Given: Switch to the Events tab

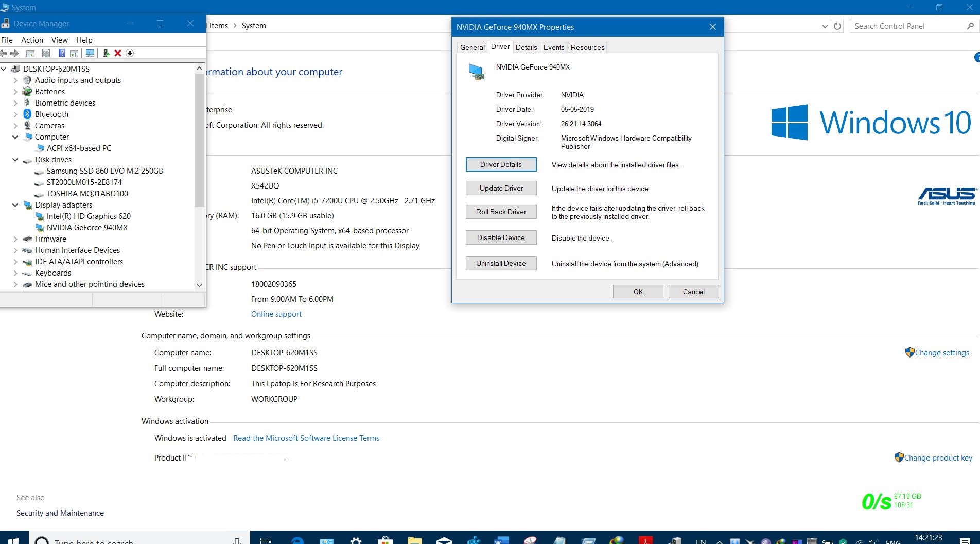Looking at the screenshot, I should 554,47.
